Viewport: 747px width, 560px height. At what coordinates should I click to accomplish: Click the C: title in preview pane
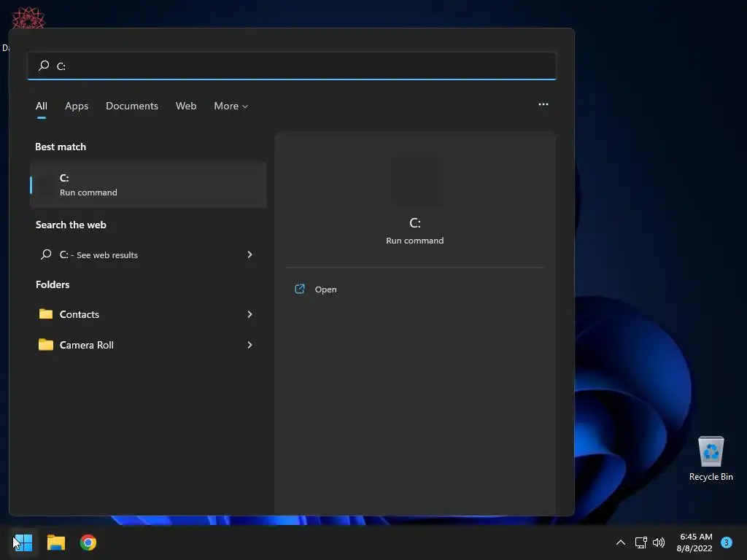(x=415, y=223)
